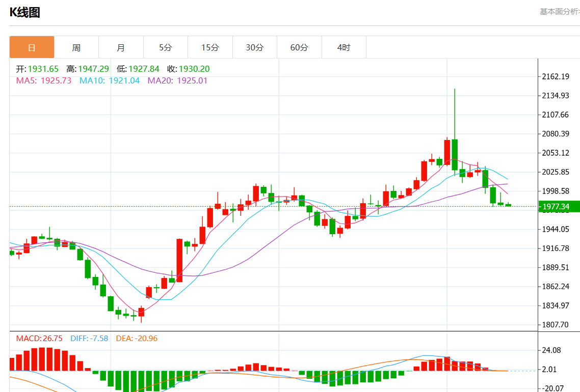Screen dimensions: 580x392
Task: Click the MA20: 1925.01 indicator label
Action: pos(177,80)
